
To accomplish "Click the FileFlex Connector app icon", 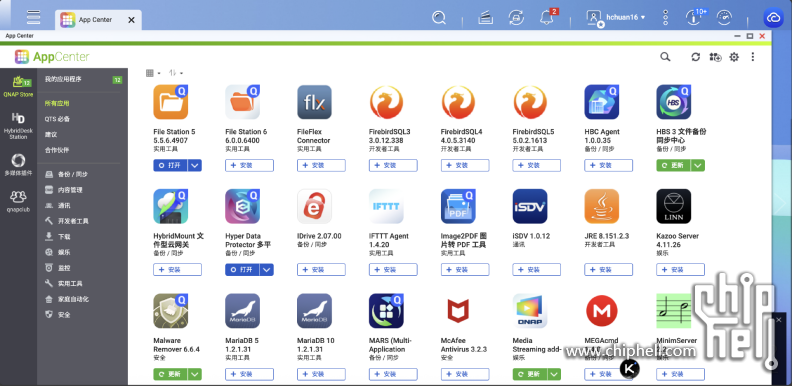I will click(x=314, y=102).
